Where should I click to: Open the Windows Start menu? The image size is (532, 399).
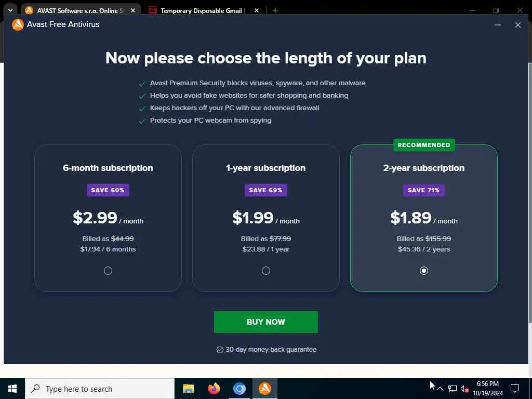(x=12, y=389)
